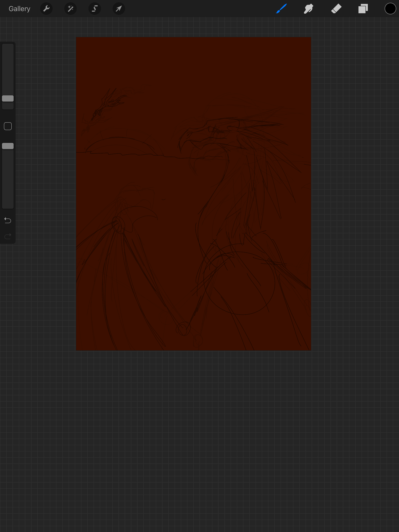Viewport: 399px width, 532px height.
Task: Tap the square Modify button in sidebar
Action: click(8, 126)
